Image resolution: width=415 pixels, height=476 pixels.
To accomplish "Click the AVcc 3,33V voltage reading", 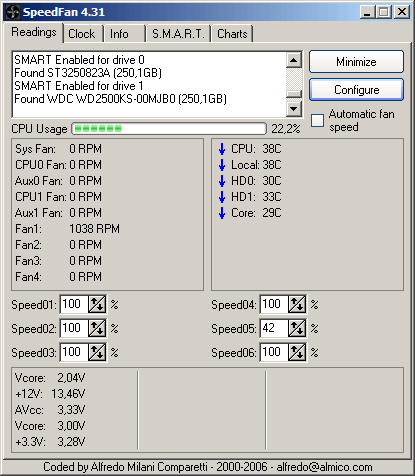I will point(50,410).
